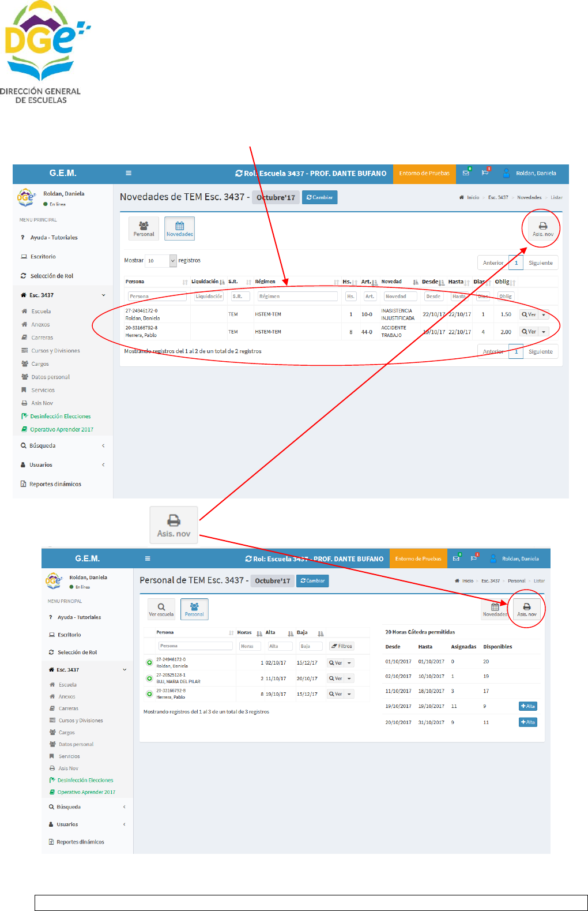Open Ver dropdown caret for BUJ, MARIA DEL PILAR row
Image resolution: width=588 pixels, height=911 pixels.
click(x=349, y=678)
